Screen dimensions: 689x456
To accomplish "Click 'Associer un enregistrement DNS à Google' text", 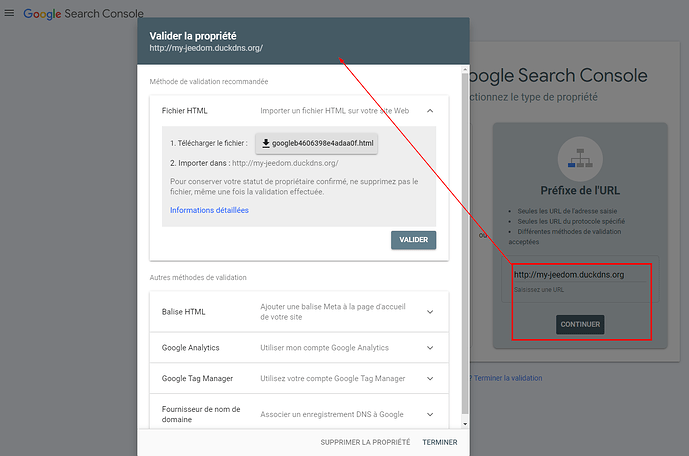I will point(332,414).
